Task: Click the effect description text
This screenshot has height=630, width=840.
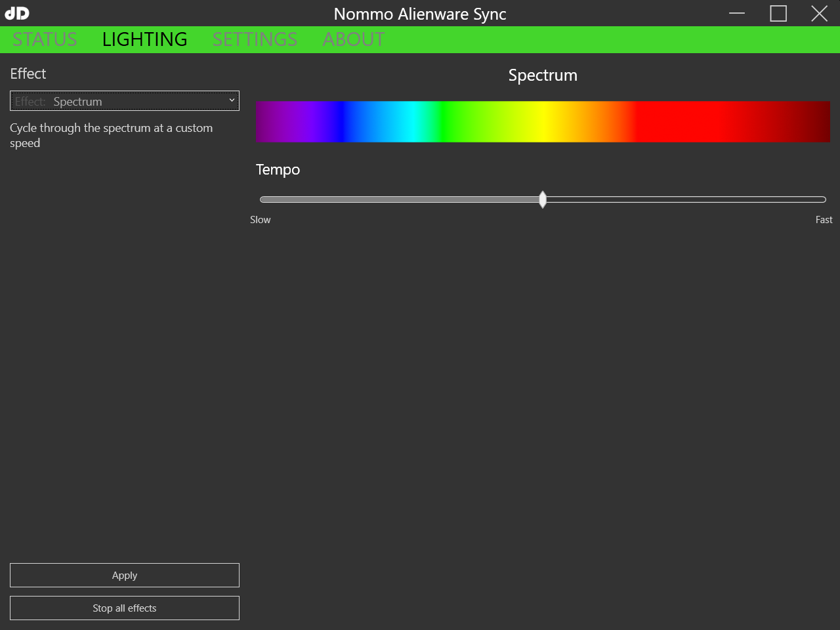Action: click(111, 135)
